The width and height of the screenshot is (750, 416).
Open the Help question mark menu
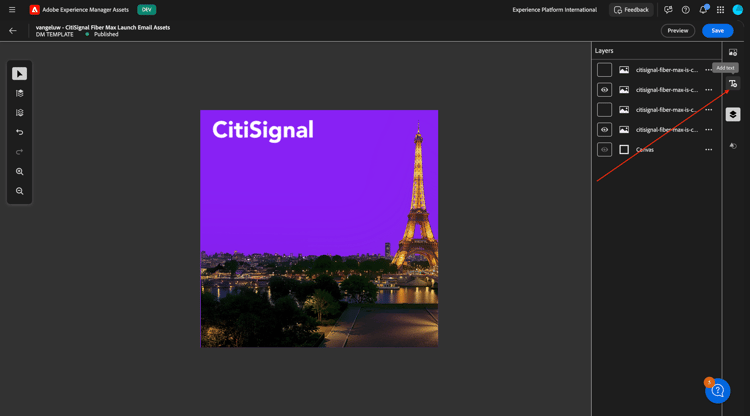pyautogui.click(x=685, y=10)
